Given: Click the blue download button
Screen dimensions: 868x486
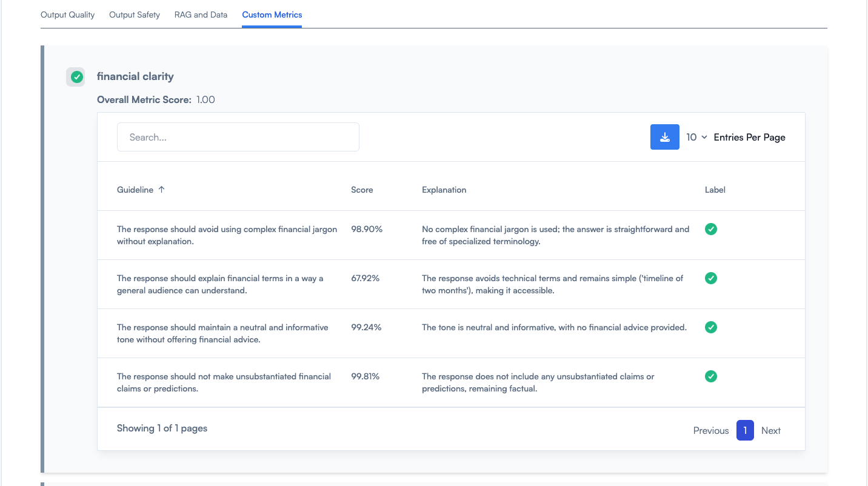Looking at the screenshot, I should click(x=664, y=137).
